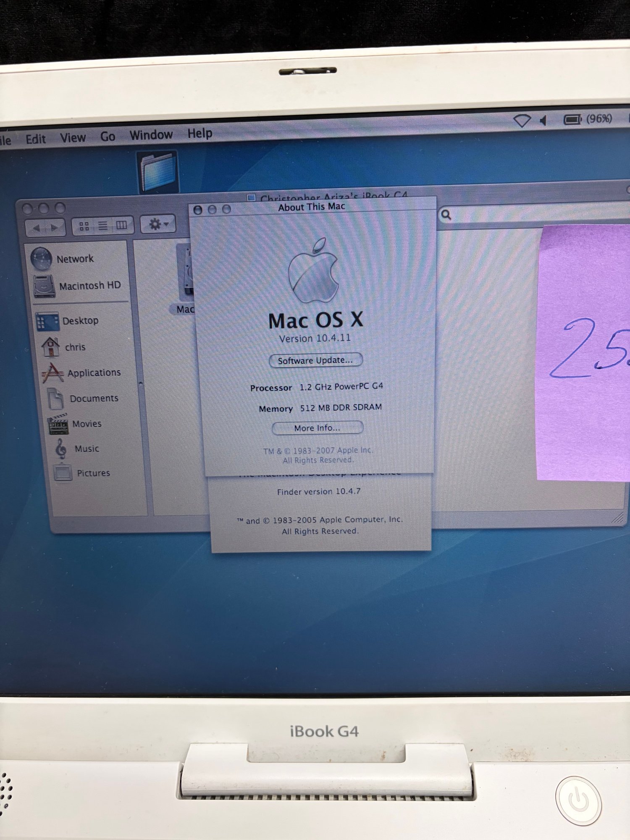The width and height of the screenshot is (630, 840).
Task: Open the battery status menu
Action: point(572,120)
